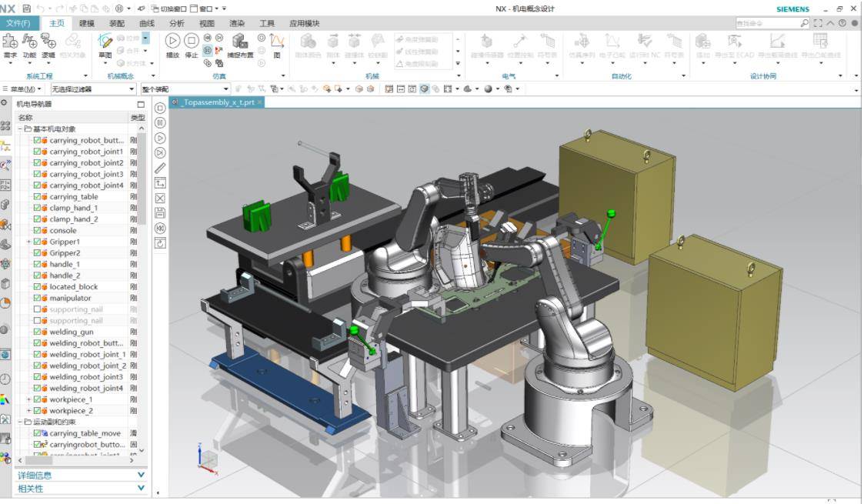The image size is (864, 504).
Task: Toggle the welding_gun checkbox off
Action: tap(37, 332)
